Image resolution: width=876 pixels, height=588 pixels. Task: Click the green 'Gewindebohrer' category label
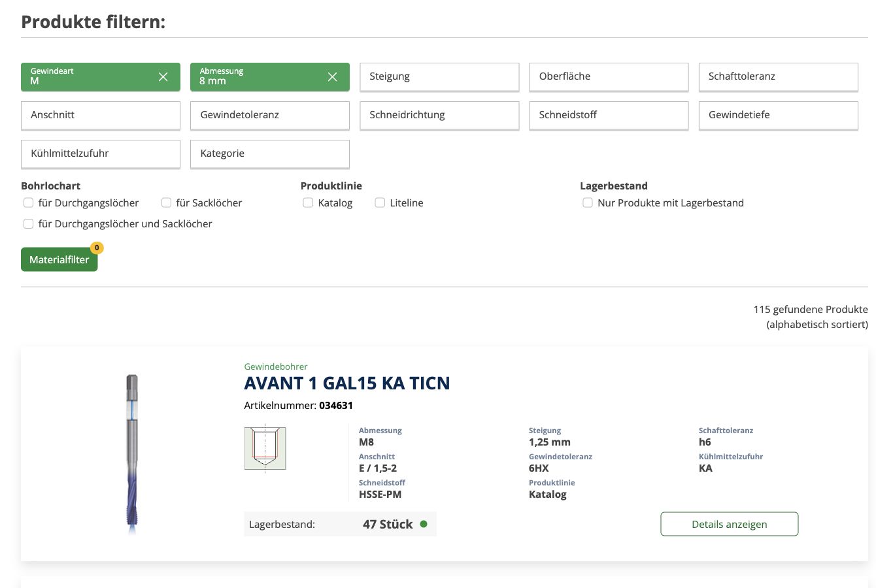click(x=276, y=367)
